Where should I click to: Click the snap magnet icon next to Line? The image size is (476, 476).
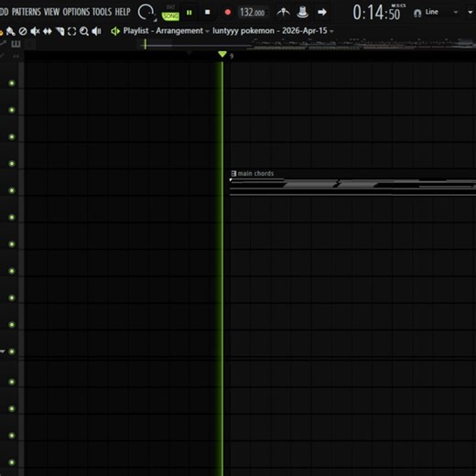[417, 13]
